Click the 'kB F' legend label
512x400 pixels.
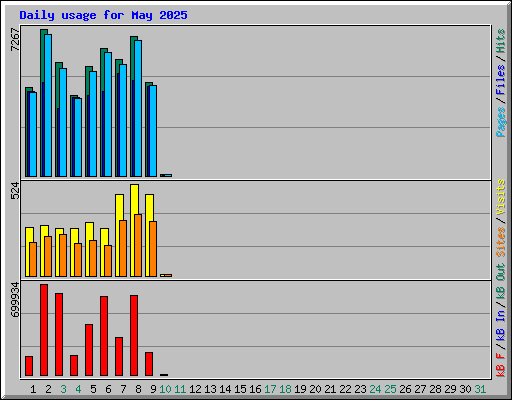pos(500,365)
